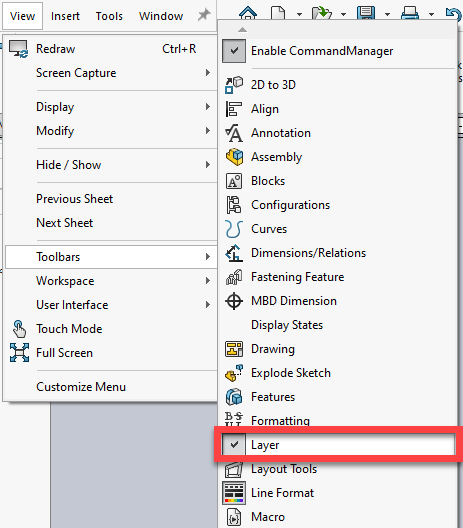This screenshot has height=528, width=463.
Task: Click the Home icon in top toolbar
Action: [x=248, y=12]
